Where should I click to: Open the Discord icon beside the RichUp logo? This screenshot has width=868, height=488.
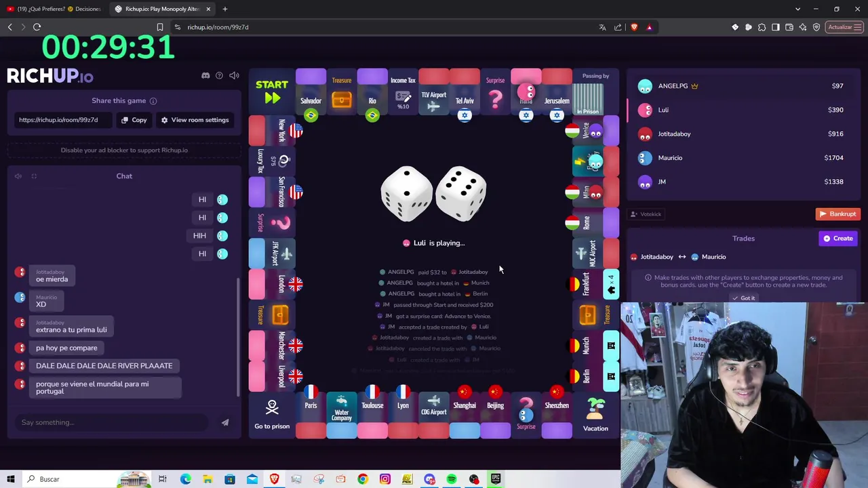(x=205, y=76)
